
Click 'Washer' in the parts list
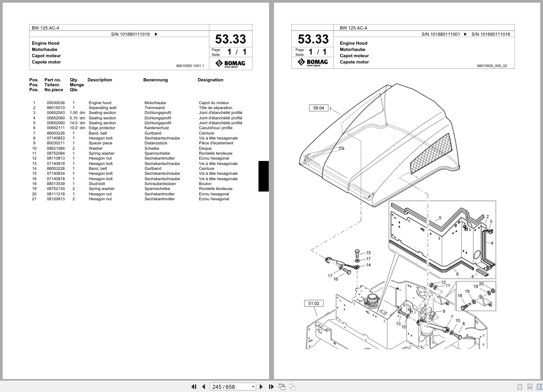pos(96,148)
